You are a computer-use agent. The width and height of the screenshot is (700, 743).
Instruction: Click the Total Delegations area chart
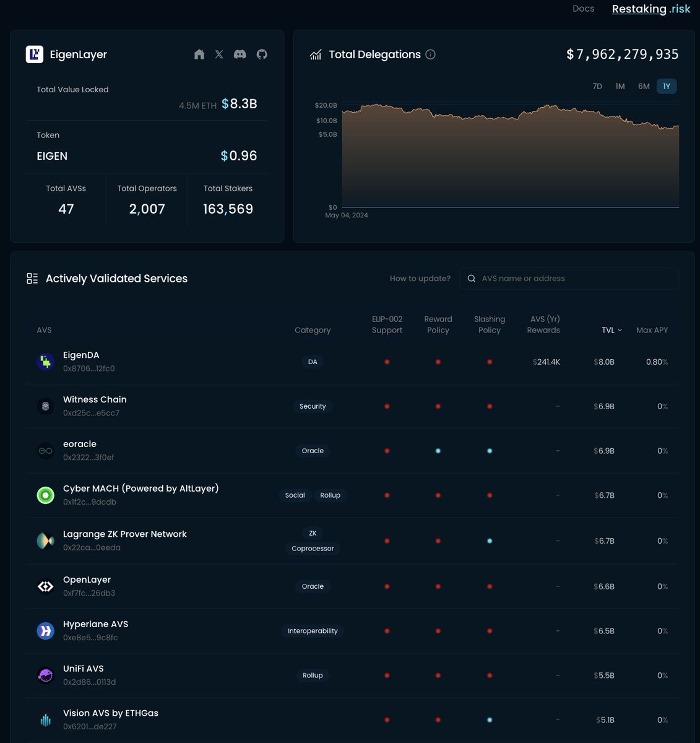click(511, 156)
